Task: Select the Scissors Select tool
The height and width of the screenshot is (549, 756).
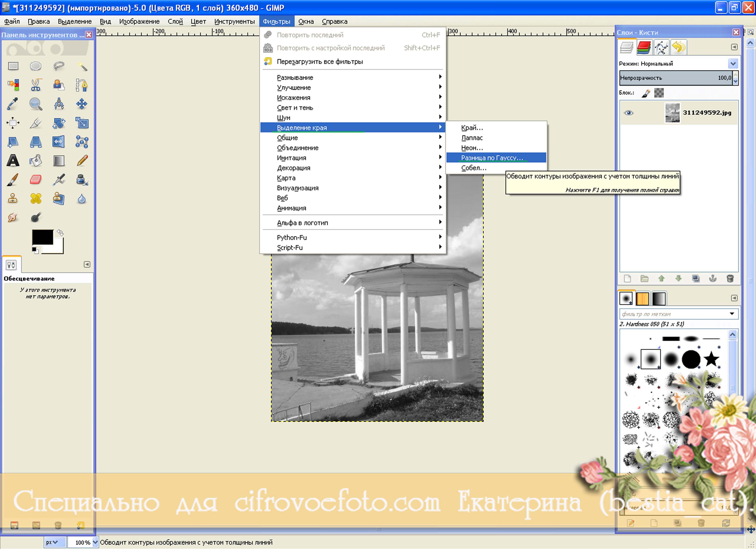Action: (36, 85)
